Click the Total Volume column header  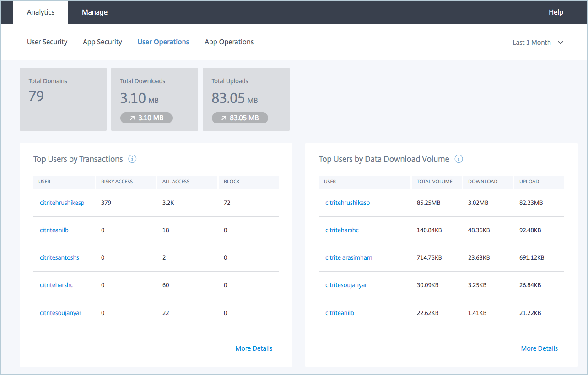(434, 182)
